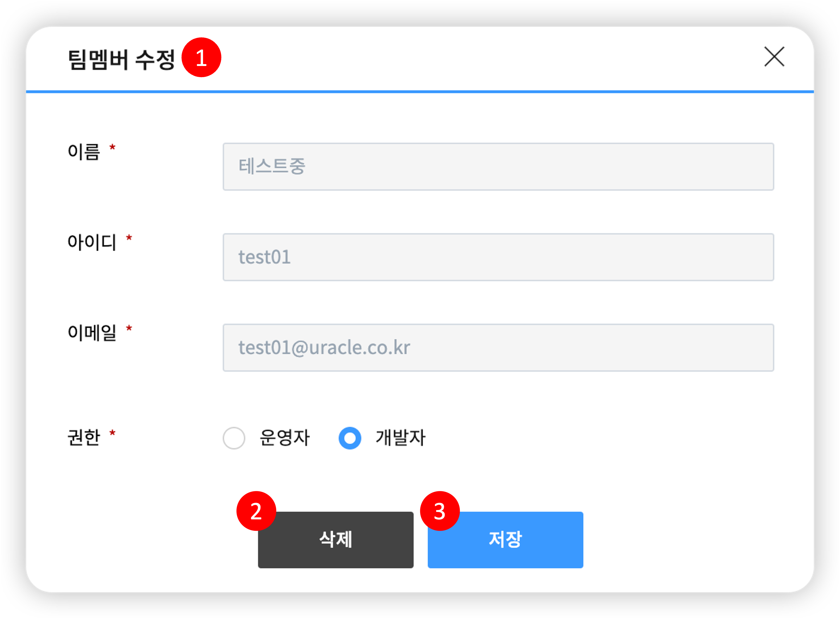Click the 아이디 field label
The image size is (840, 619).
point(92,242)
